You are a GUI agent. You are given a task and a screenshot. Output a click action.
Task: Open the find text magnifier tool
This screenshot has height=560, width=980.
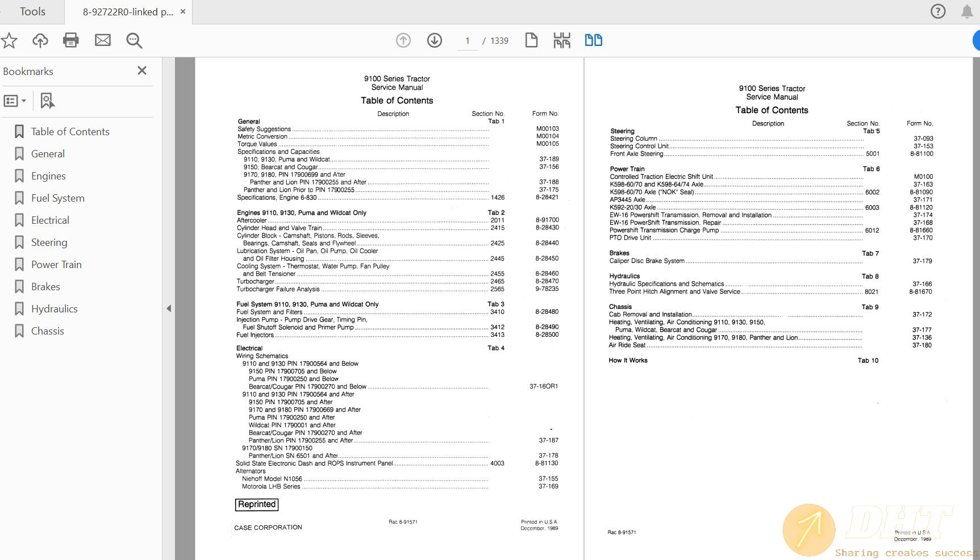pos(134,40)
